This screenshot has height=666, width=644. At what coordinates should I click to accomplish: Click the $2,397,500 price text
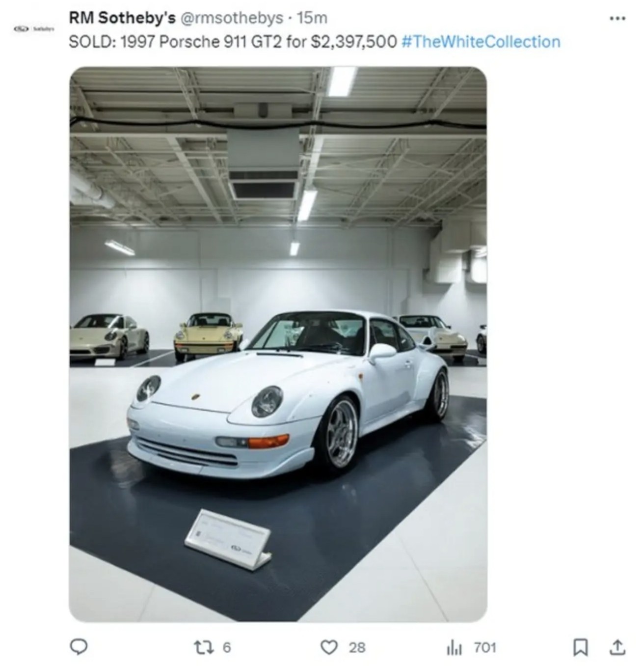tap(354, 42)
